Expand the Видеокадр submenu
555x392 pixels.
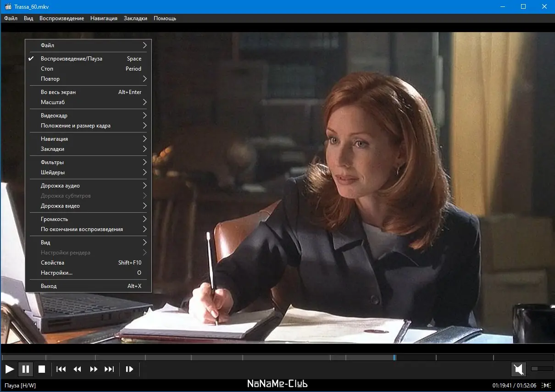coord(89,116)
